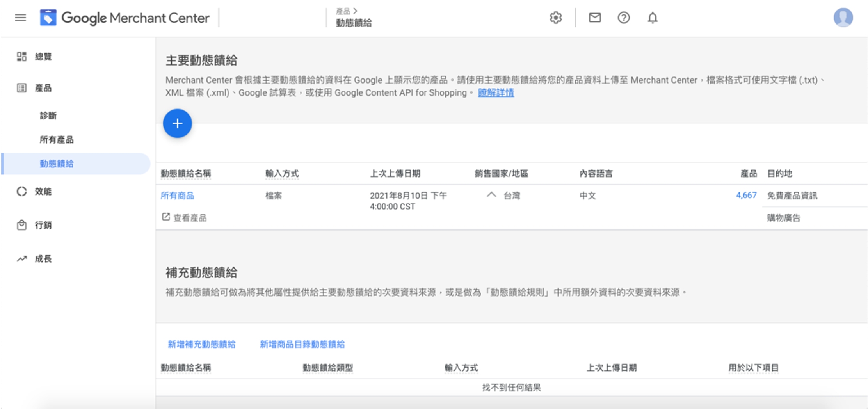The width and height of the screenshot is (868, 409).
Task: Go to 所有產品 in sidebar
Action: pyautogui.click(x=57, y=140)
